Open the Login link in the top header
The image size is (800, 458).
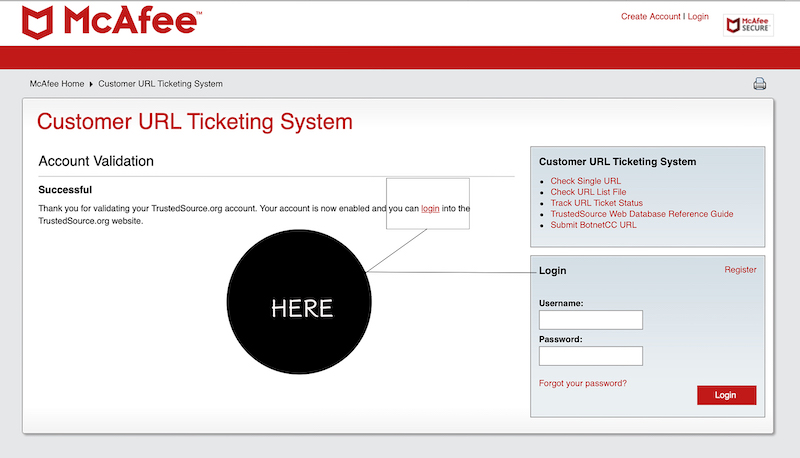(x=698, y=16)
